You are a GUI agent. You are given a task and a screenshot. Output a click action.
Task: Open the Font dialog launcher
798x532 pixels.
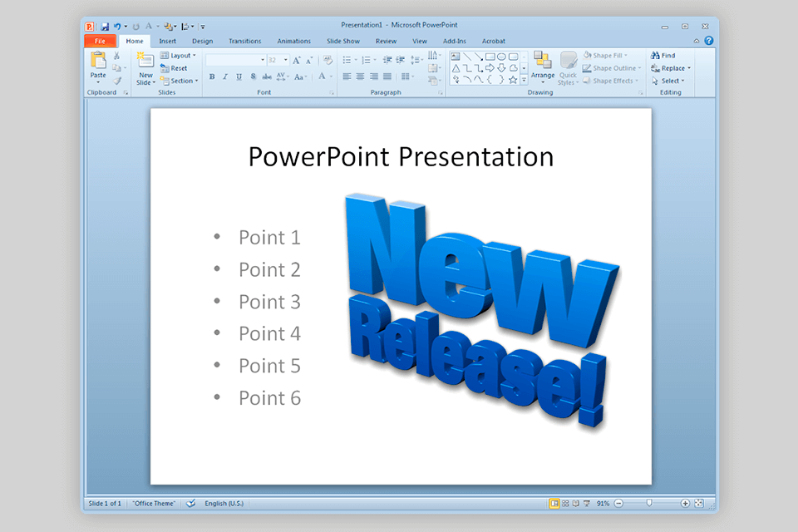tap(332, 92)
